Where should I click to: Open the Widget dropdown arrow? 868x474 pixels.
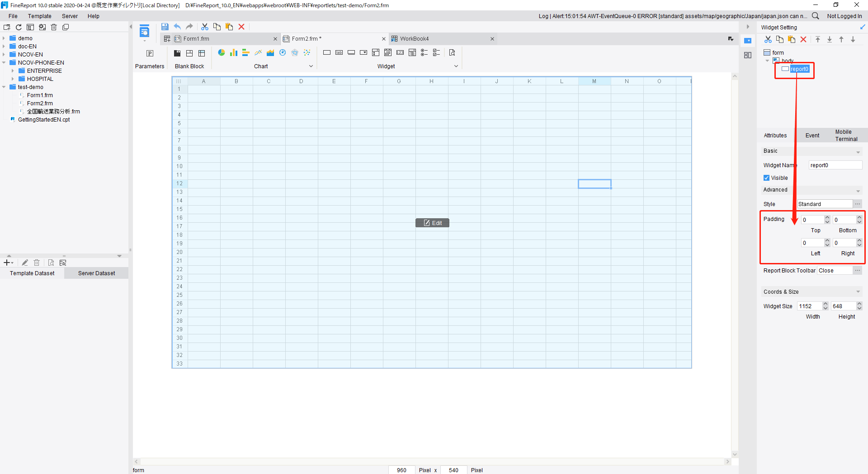(456, 66)
